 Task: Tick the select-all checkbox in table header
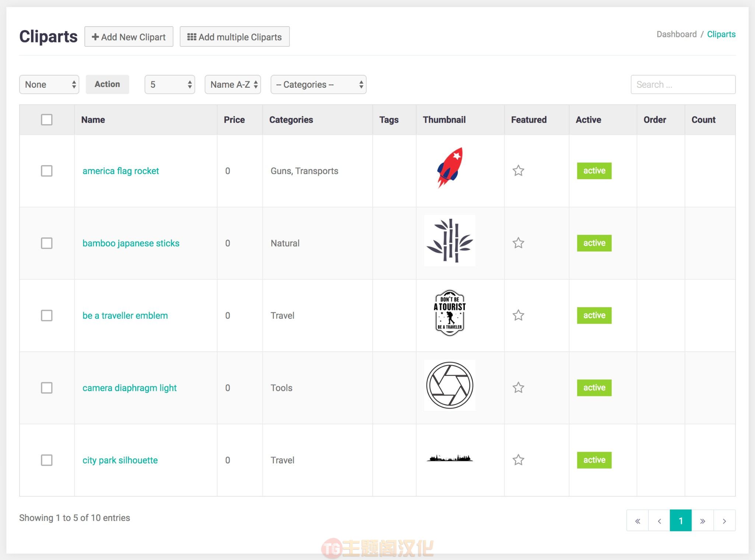[46, 119]
